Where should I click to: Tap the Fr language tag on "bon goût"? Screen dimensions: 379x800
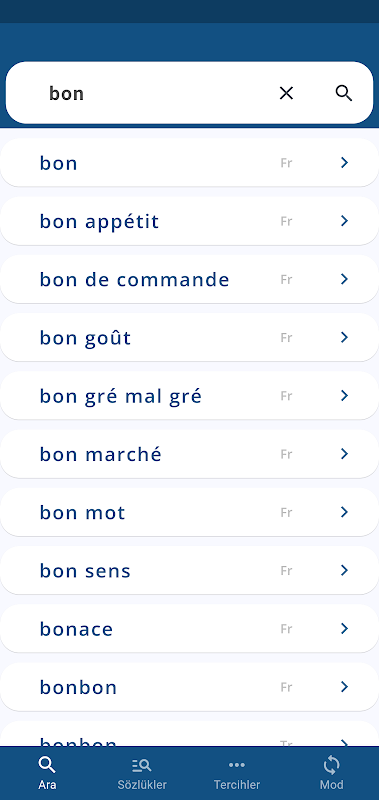pos(286,338)
